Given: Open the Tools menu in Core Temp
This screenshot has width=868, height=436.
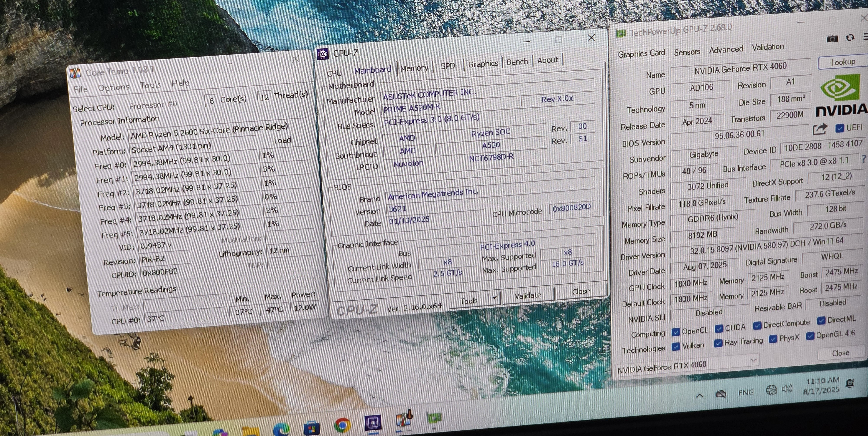Looking at the screenshot, I should point(150,85).
